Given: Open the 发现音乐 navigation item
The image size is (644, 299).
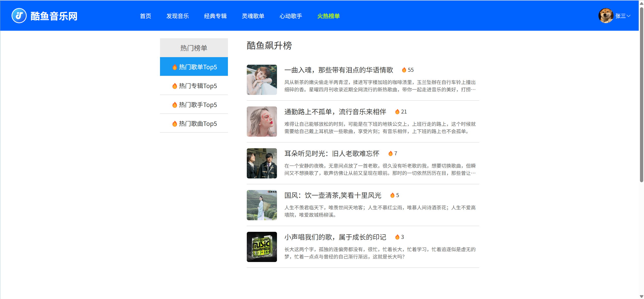Looking at the screenshot, I should click(178, 16).
